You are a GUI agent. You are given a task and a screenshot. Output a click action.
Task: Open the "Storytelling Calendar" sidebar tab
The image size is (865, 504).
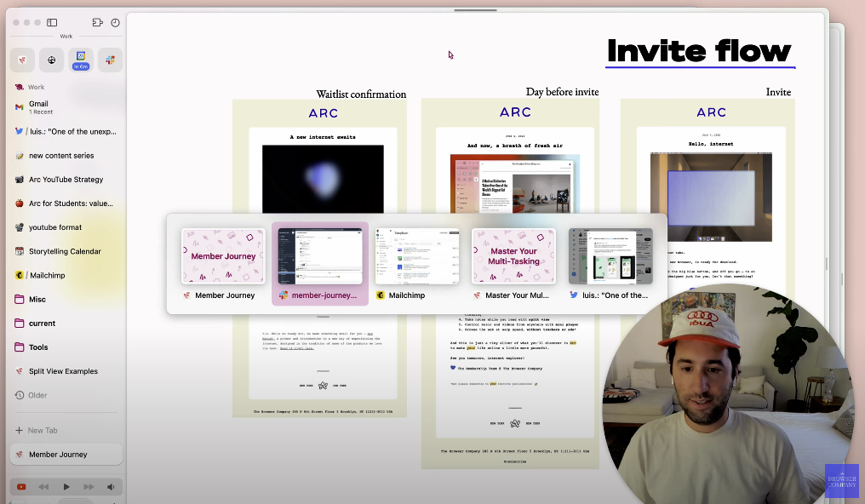pyautogui.click(x=66, y=251)
